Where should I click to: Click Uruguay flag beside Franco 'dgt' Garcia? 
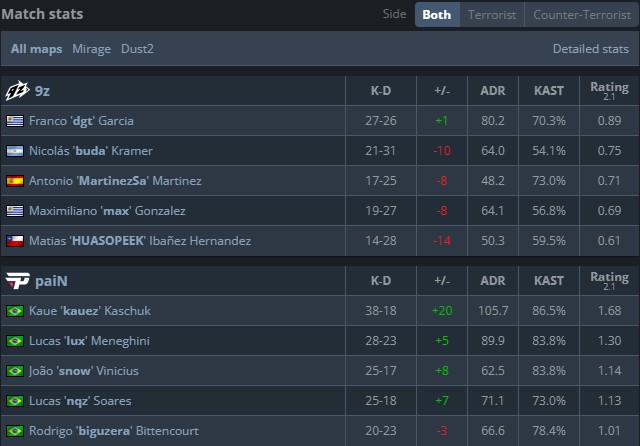coord(15,121)
